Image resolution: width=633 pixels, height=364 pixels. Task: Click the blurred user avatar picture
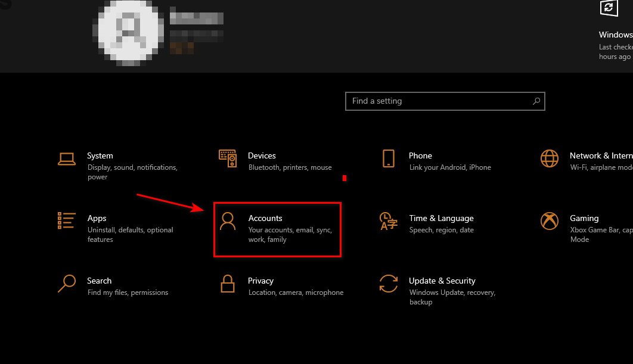pos(128,33)
